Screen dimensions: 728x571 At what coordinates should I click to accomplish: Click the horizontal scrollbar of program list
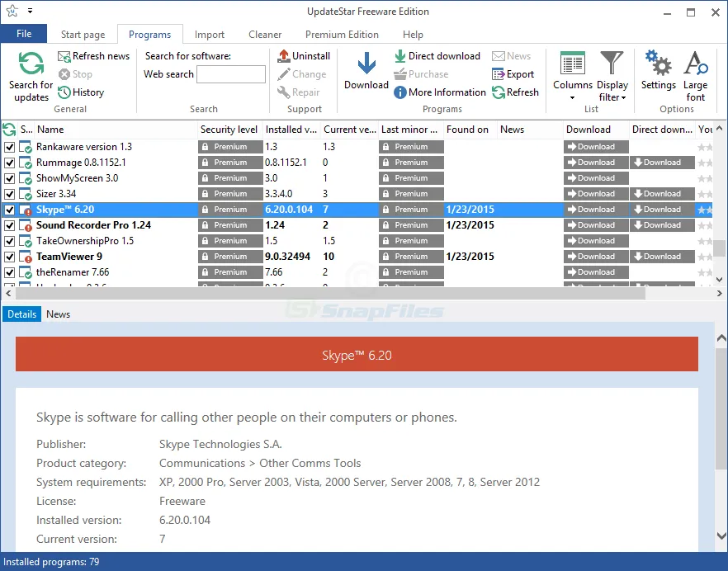point(330,294)
